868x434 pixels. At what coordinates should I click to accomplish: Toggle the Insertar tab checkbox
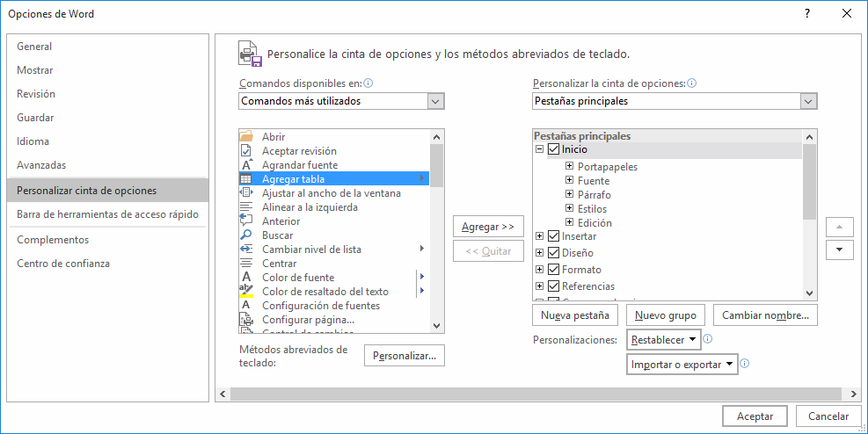click(553, 236)
